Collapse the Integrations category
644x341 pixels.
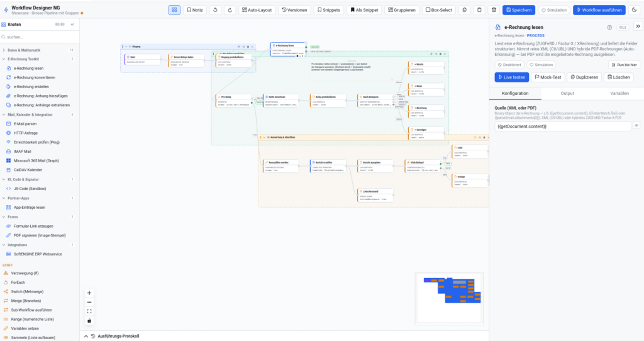[x=38, y=245]
